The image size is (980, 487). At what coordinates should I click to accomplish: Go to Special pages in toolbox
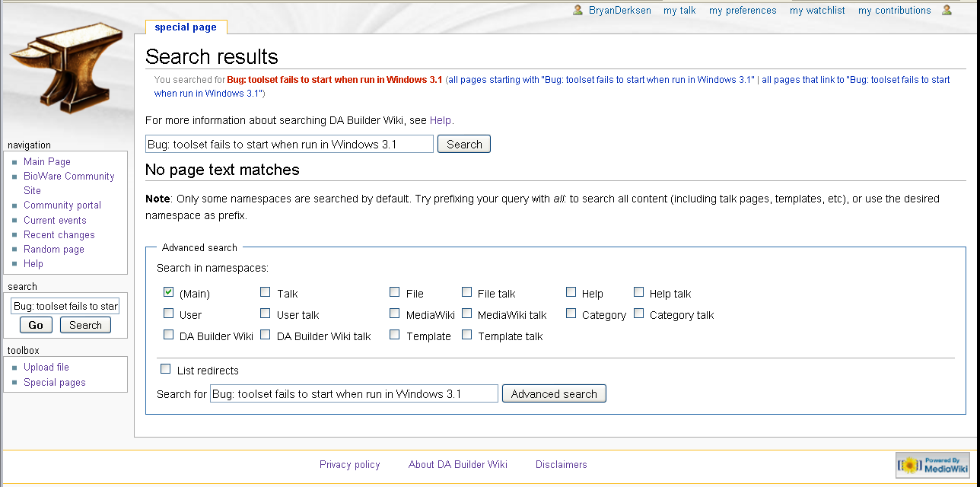point(54,382)
